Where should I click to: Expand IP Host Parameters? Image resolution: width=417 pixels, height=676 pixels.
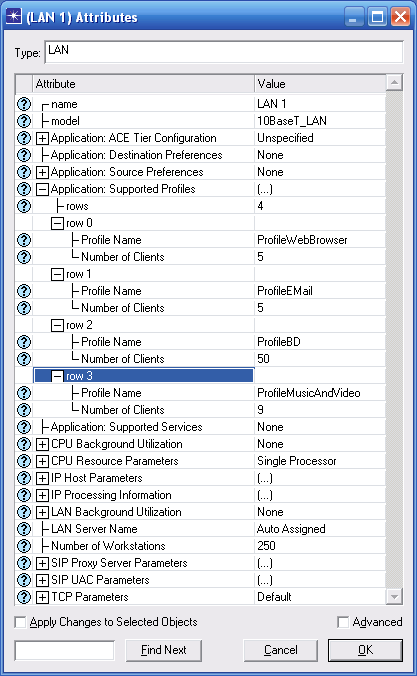pyautogui.click(x=42, y=479)
